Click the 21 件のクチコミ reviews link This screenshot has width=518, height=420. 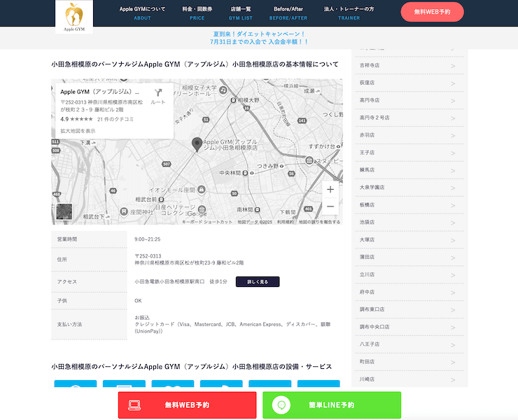coord(115,119)
